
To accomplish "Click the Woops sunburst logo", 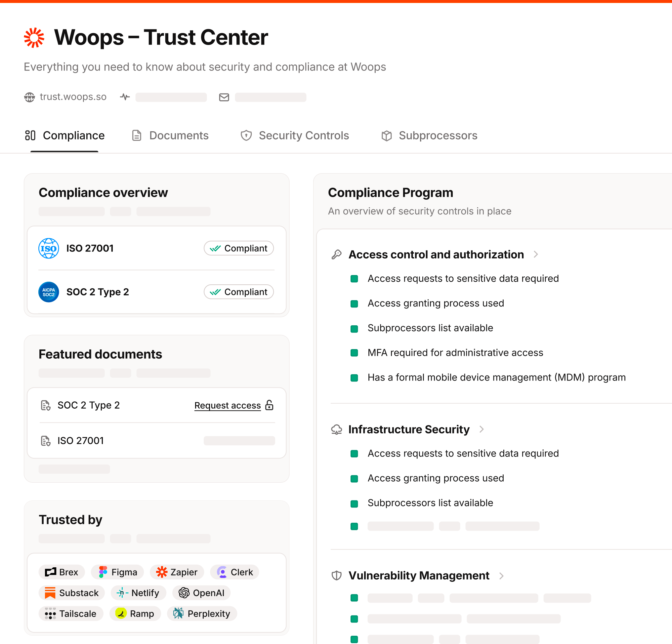I will [x=34, y=37].
